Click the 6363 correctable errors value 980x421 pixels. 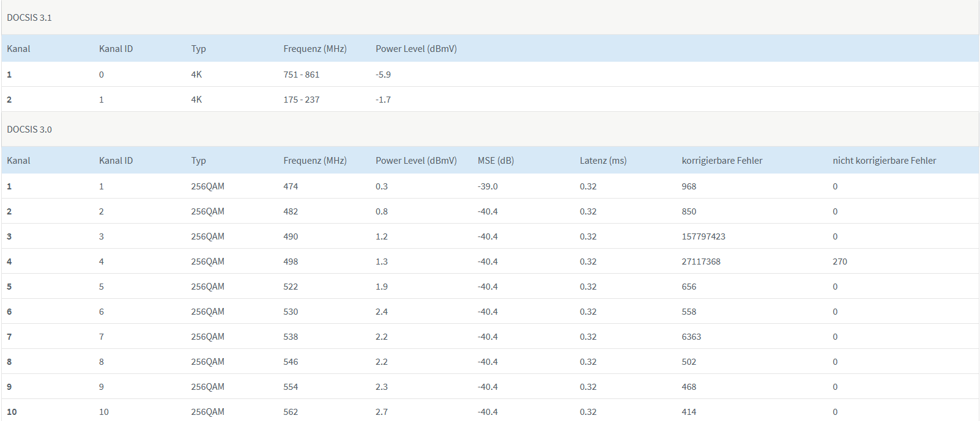pos(691,337)
